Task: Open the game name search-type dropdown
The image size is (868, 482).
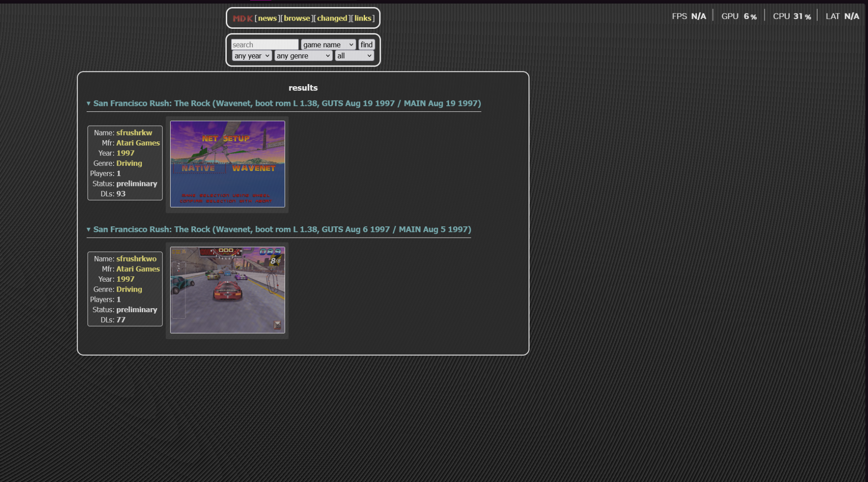Action: point(328,44)
